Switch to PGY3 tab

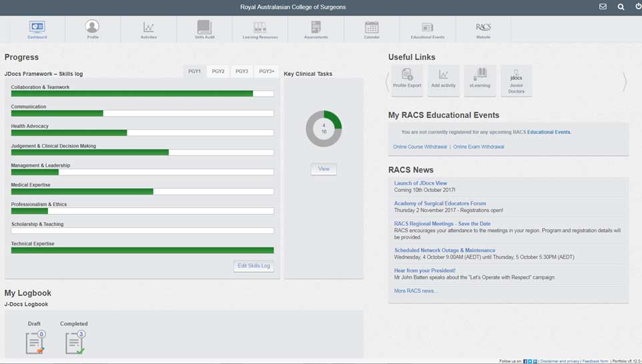[x=242, y=71]
